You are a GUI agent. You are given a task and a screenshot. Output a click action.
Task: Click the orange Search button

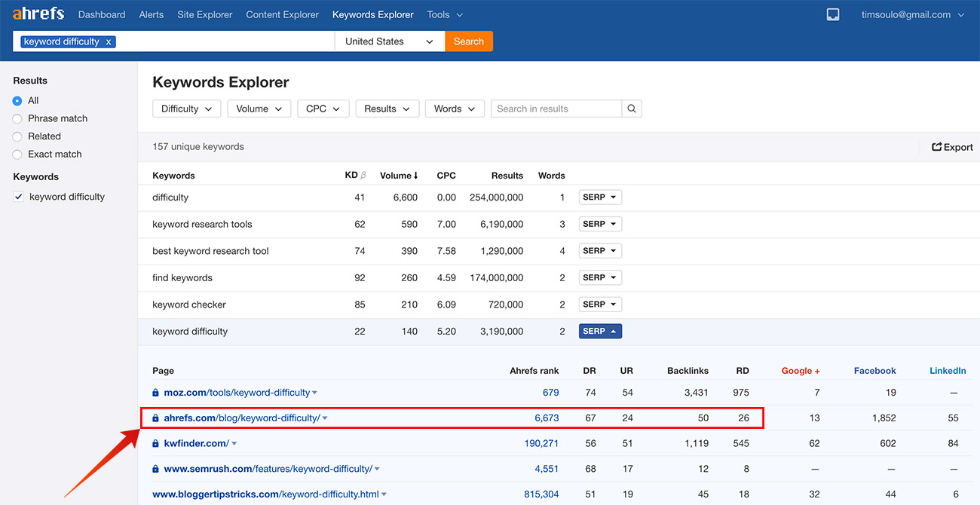(x=469, y=41)
